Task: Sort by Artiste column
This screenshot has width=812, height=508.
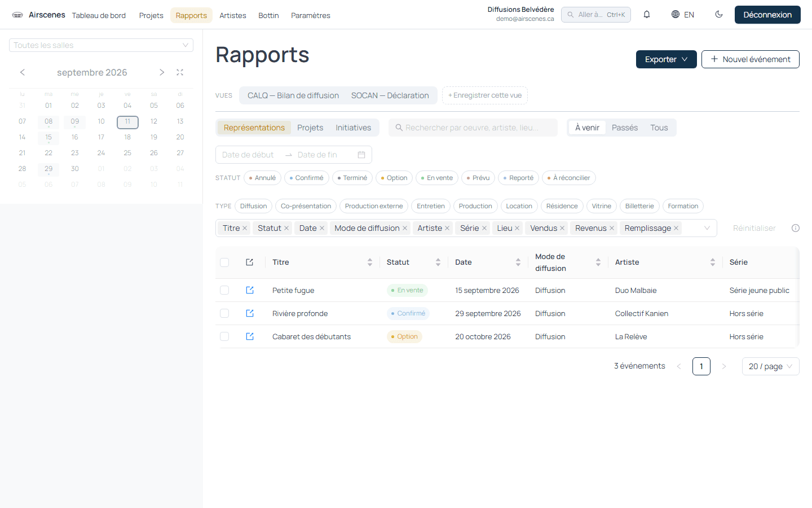Action: click(x=713, y=262)
